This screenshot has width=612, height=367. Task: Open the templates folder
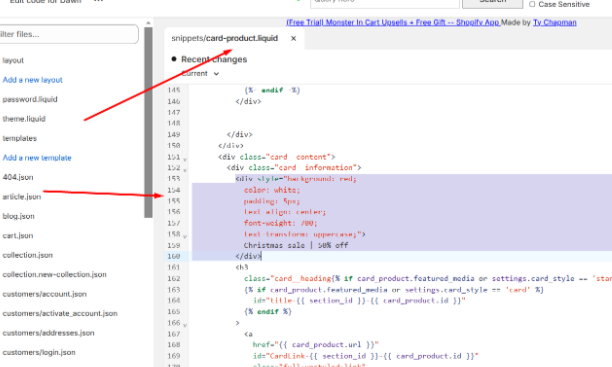pos(20,138)
